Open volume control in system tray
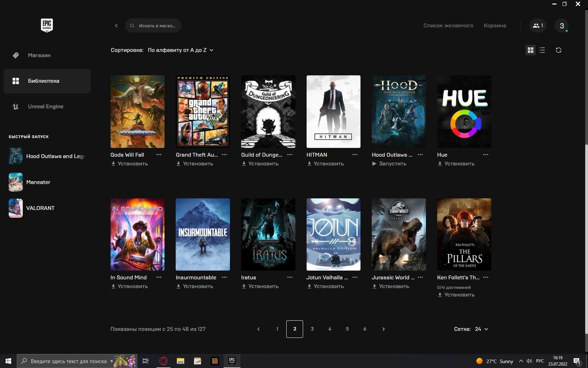The height and width of the screenshot is (368, 588). click(x=529, y=361)
